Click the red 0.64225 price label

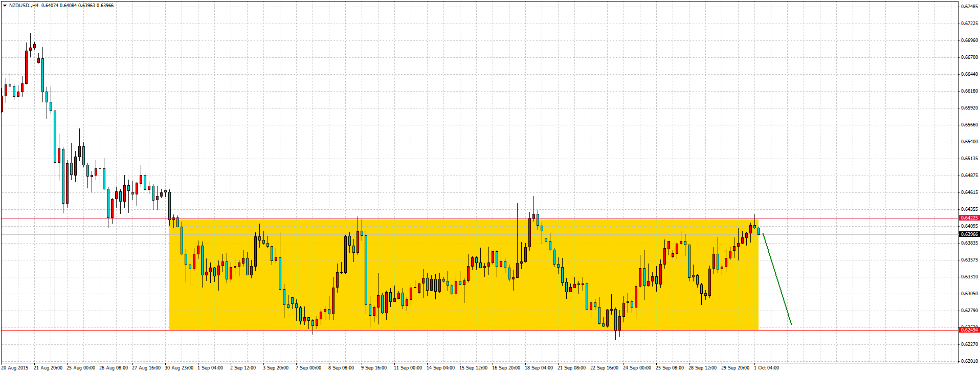[x=969, y=218]
